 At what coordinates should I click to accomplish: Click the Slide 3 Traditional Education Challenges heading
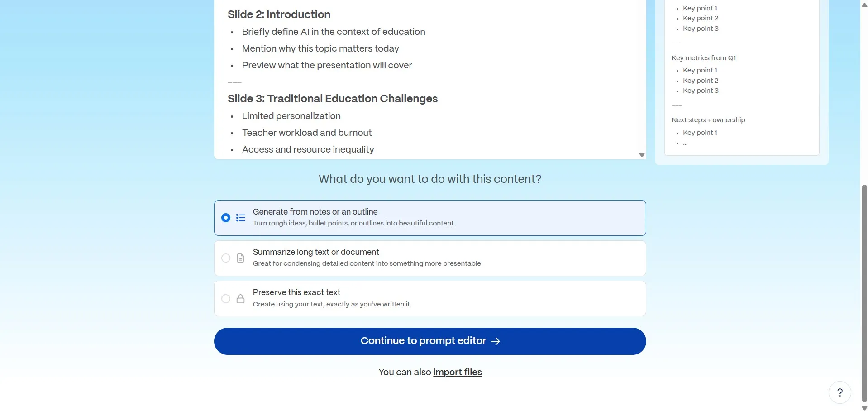tap(333, 99)
